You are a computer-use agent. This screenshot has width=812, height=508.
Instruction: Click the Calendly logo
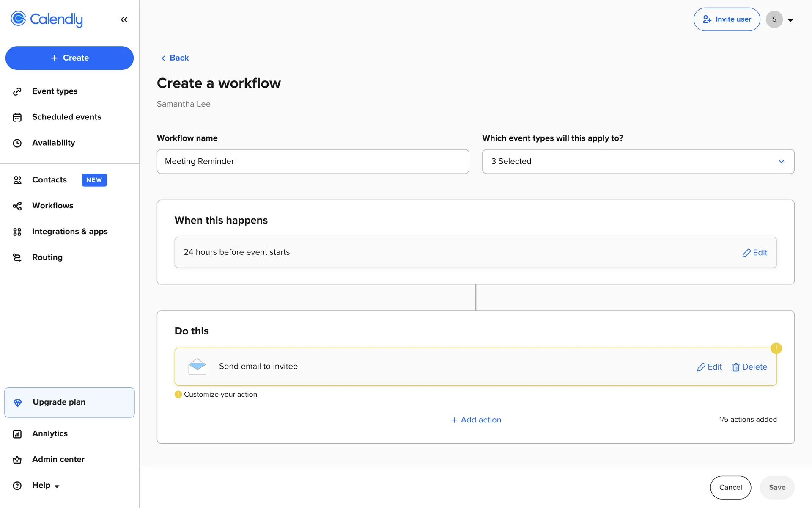click(47, 19)
